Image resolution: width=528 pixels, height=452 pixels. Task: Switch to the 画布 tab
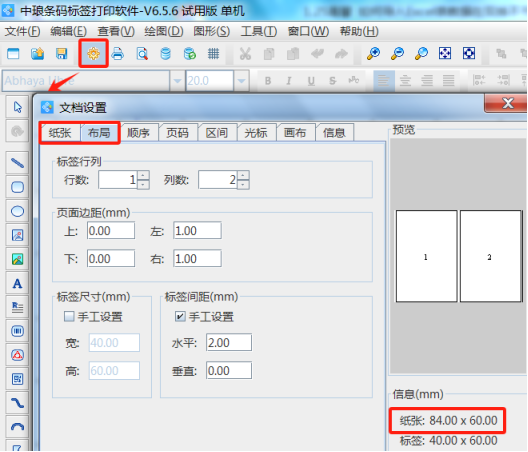click(x=295, y=133)
